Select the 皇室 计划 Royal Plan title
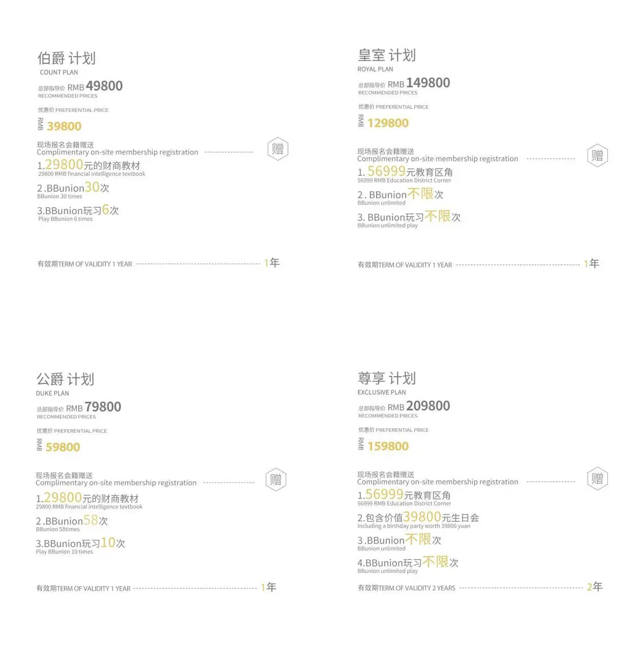This screenshot has width=644, height=645. (x=386, y=56)
